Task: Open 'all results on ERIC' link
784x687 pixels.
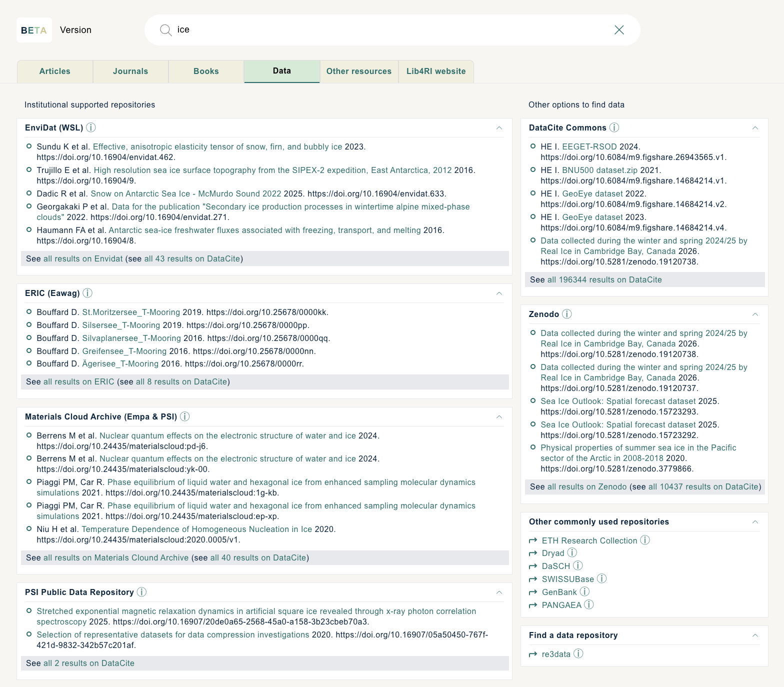Action: pyautogui.click(x=79, y=381)
